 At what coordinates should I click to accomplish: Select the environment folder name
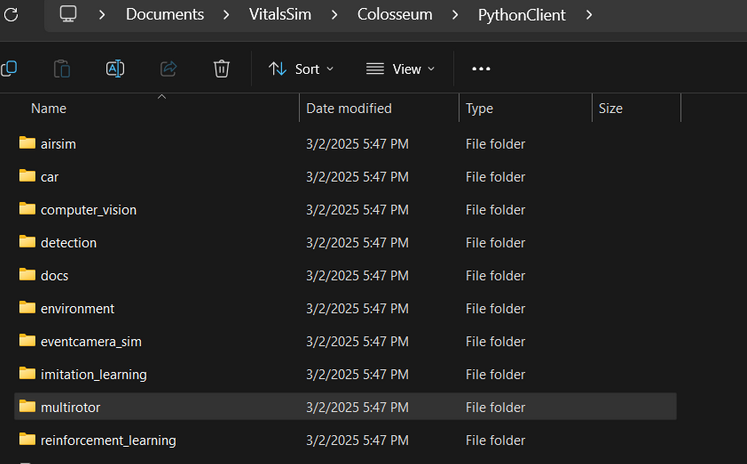coord(78,308)
